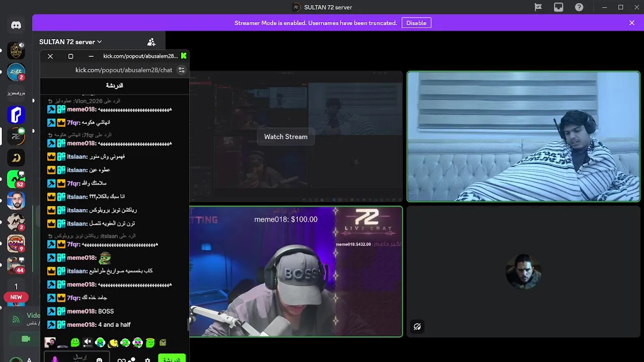Click the voice connection signal icon
This screenshot has width=644, height=362.
[x=16, y=319]
